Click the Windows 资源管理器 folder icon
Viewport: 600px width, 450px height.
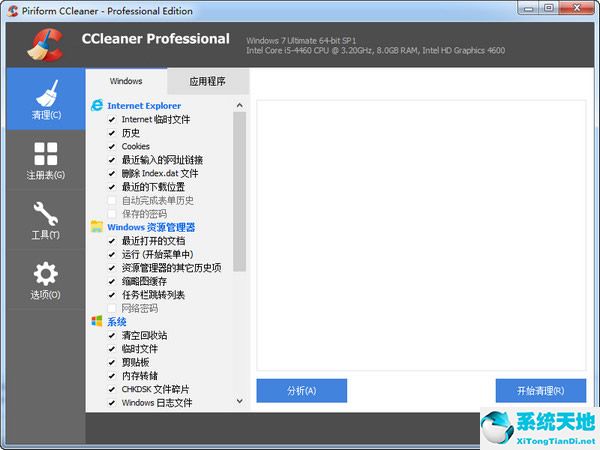point(97,227)
